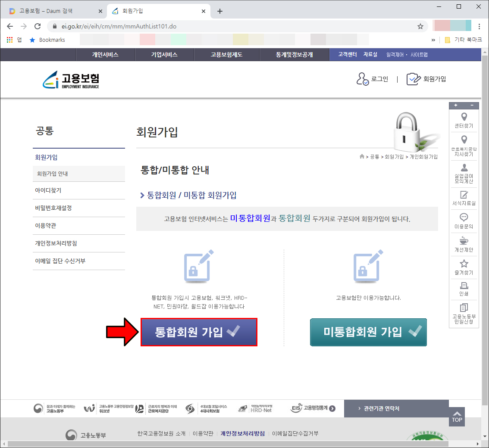Image resolution: width=489 pixels, height=448 pixels.
Task: Reload the page with refresh icon
Action: point(38,26)
